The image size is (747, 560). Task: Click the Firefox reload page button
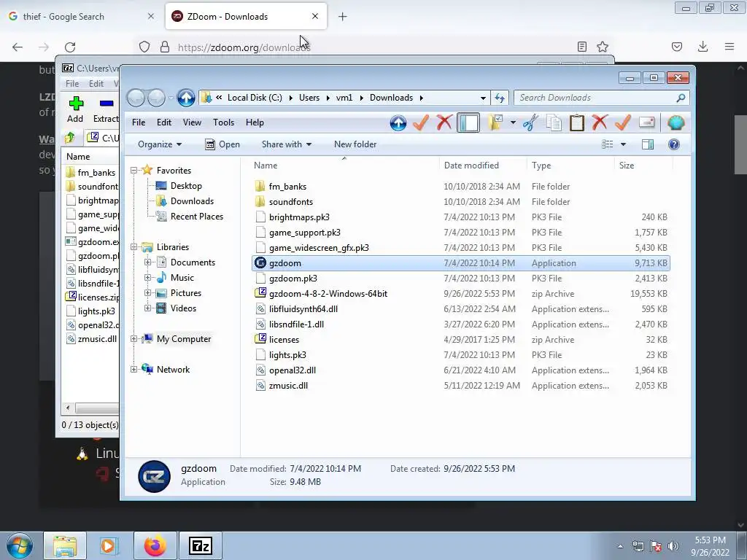(x=70, y=47)
